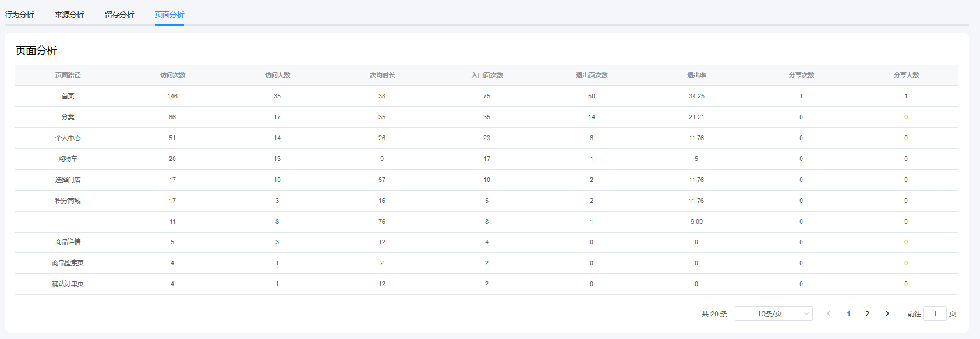Click the 确认订单页 table row

(x=68, y=284)
